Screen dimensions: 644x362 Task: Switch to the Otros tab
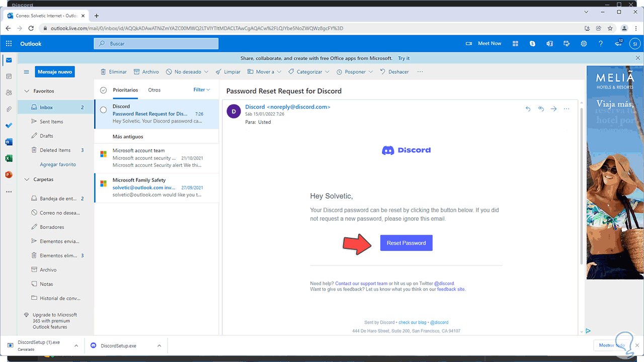154,90
